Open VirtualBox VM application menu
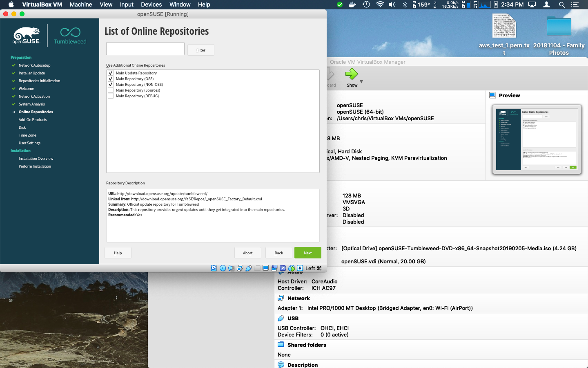 pyautogui.click(x=42, y=4)
